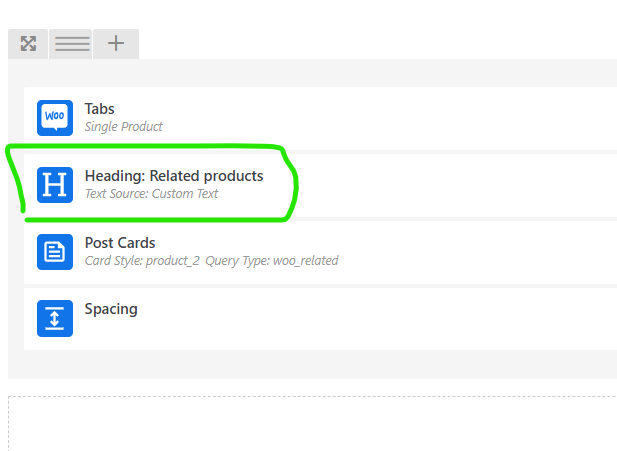Screen dimensions: 617x451
Task: Click the Single Product subtitle text
Action: click(124, 127)
